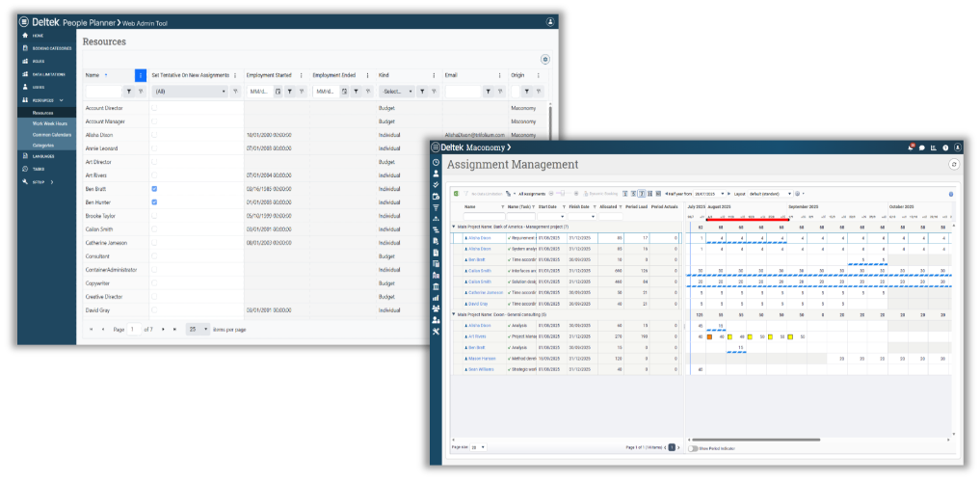The image size is (980, 482).
Task: Open Employment Started date picker calendar icon
Action: (278, 92)
